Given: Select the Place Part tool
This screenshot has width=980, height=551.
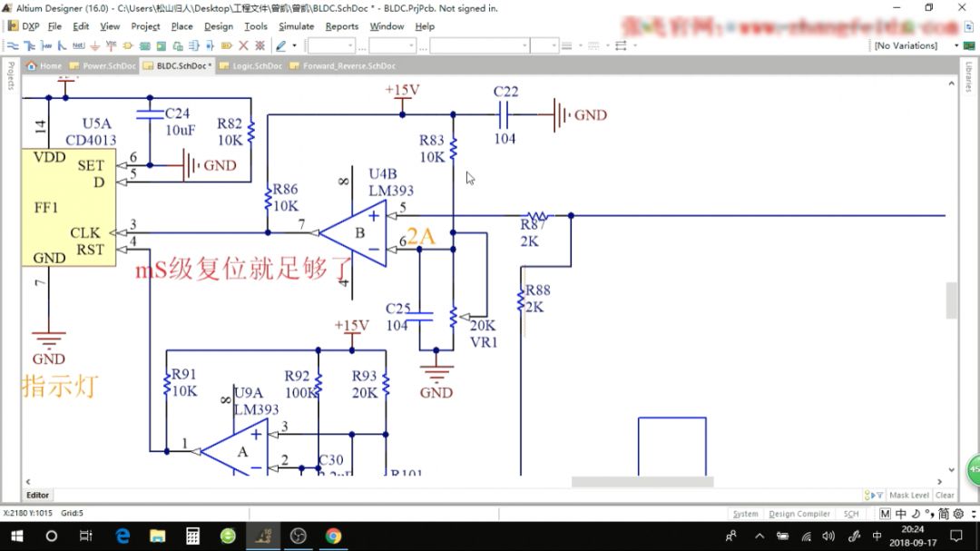Looking at the screenshot, I should (128, 45).
